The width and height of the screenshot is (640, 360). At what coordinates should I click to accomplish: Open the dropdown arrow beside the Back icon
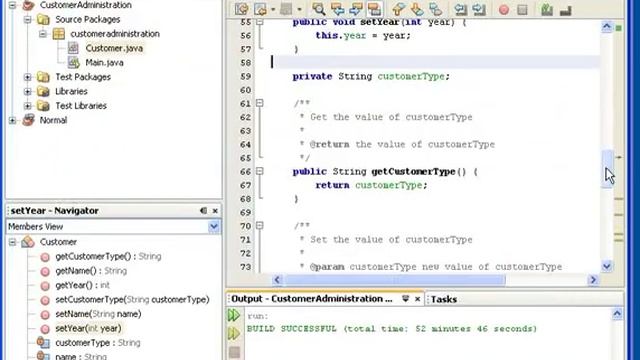273,9
